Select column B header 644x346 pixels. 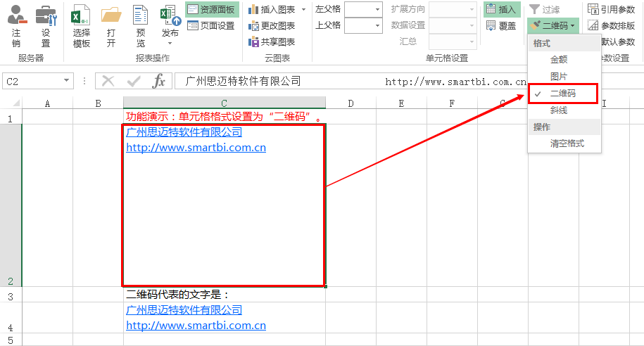tap(98, 103)
